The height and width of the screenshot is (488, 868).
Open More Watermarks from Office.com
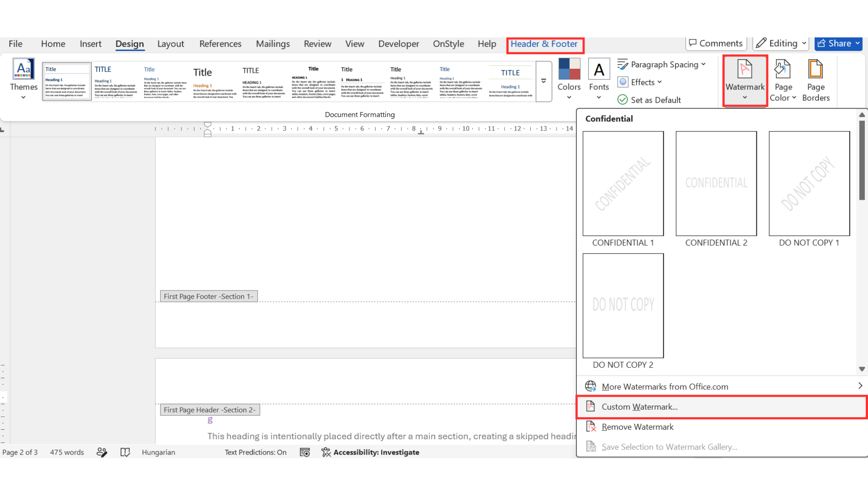(x=722, y=386)
